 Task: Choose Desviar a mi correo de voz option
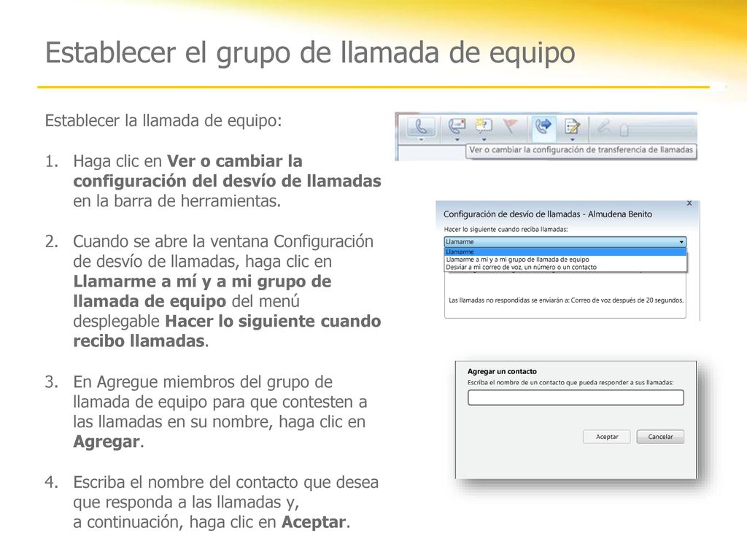pos(565,267)
